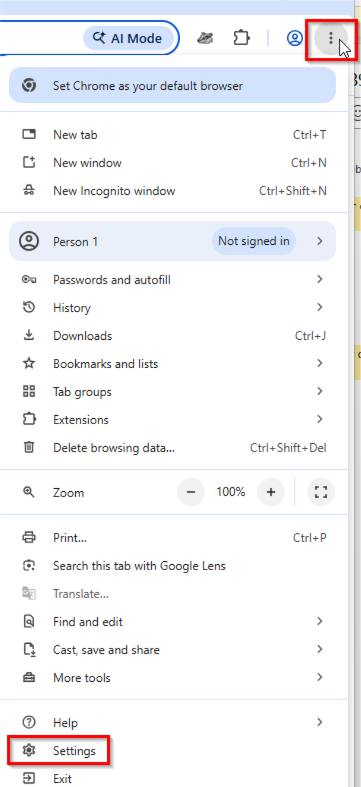Image resolution: width=361 pixels, height=787 pixels.
Task: Decrease zoom with the minus button
Action: (x=191, y=492)
